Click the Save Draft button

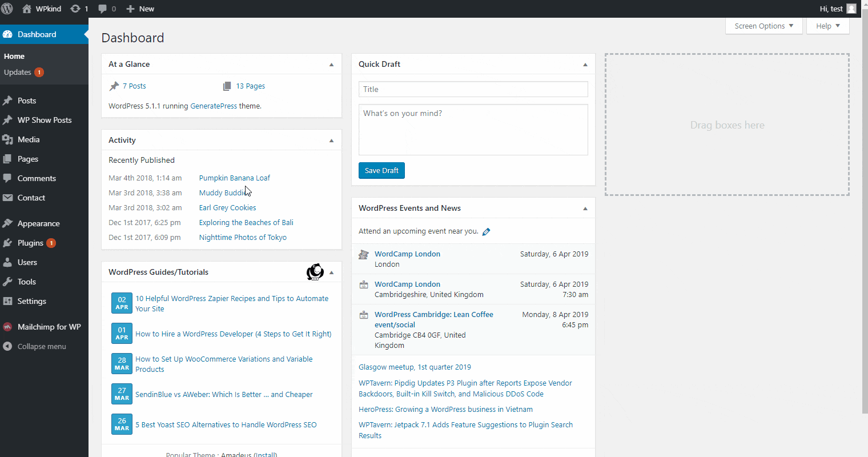point(381,170)
